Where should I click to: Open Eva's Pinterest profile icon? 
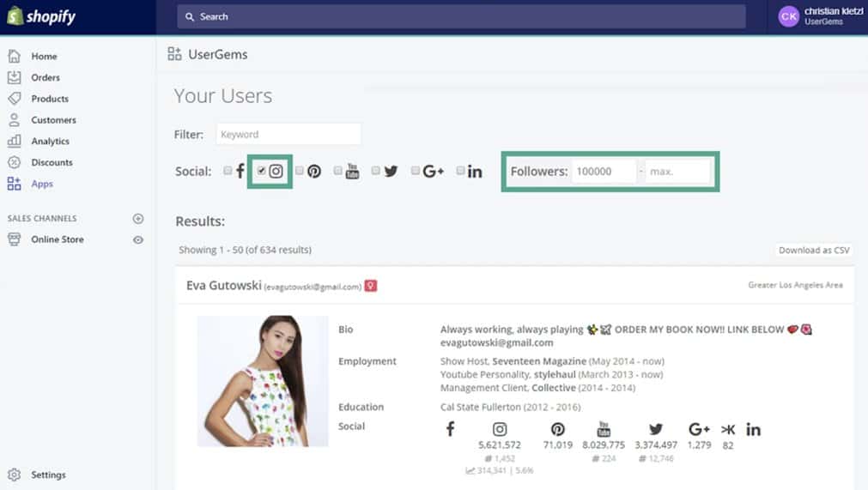pos(557,429)
